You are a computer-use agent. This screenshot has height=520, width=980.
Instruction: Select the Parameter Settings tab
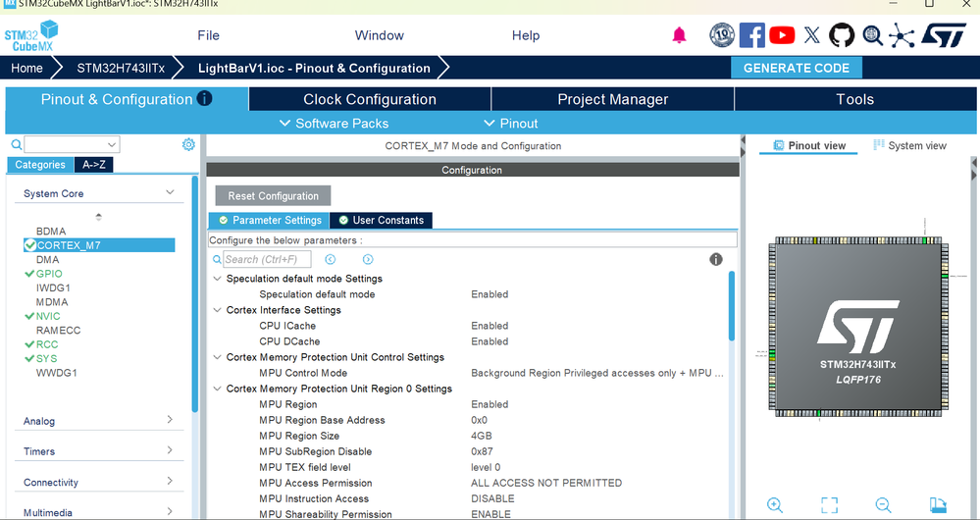click(269, 220)
